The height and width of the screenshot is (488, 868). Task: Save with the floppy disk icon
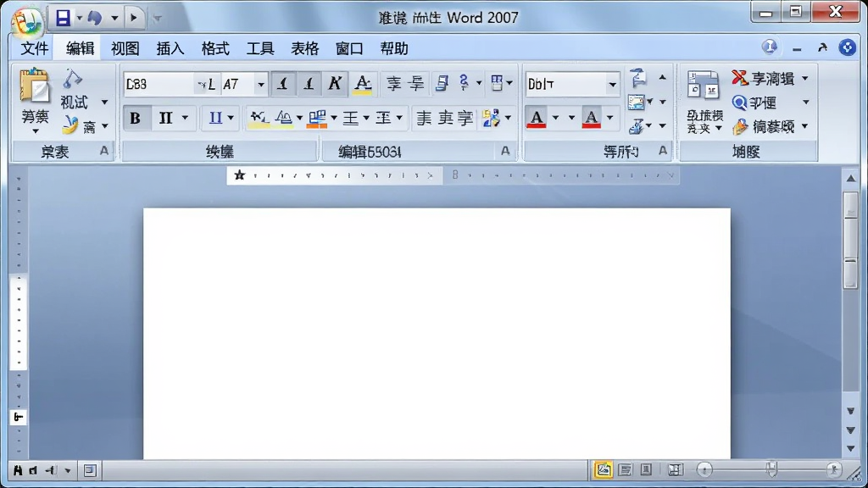point(63,18)
